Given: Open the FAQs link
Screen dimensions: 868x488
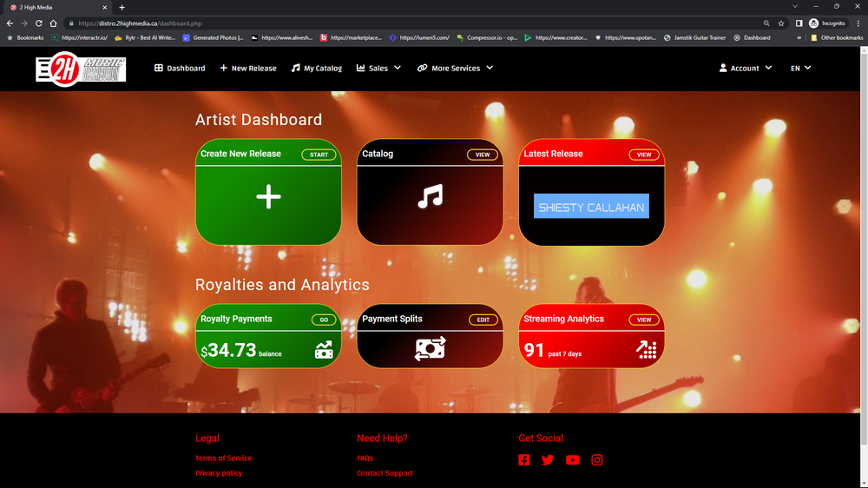Looking at the screenshot, I should click(365, 458).
